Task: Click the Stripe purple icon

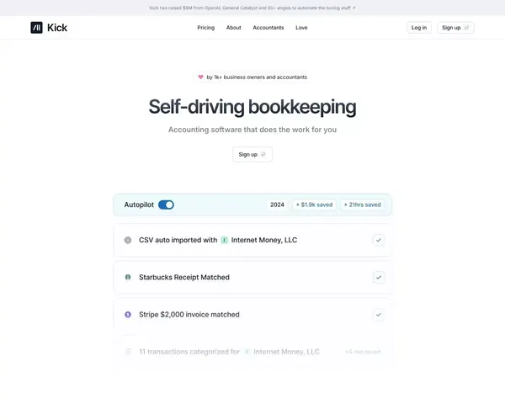Action: [128, 315]
